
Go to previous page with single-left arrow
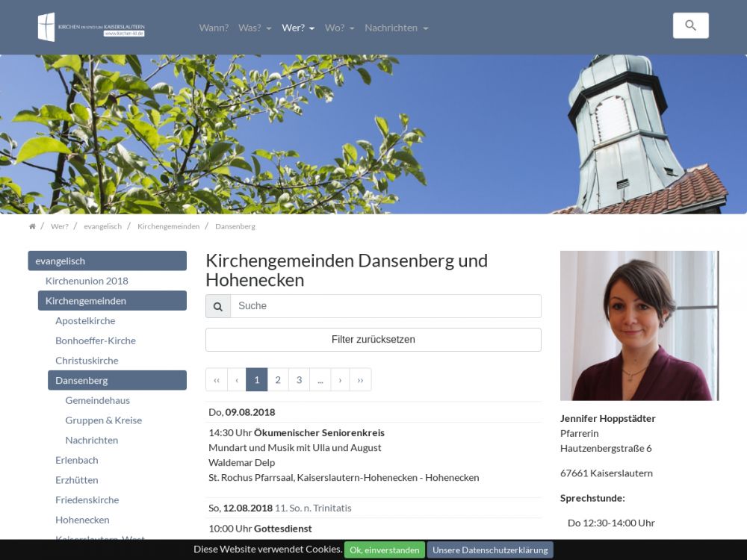point(237,380)
